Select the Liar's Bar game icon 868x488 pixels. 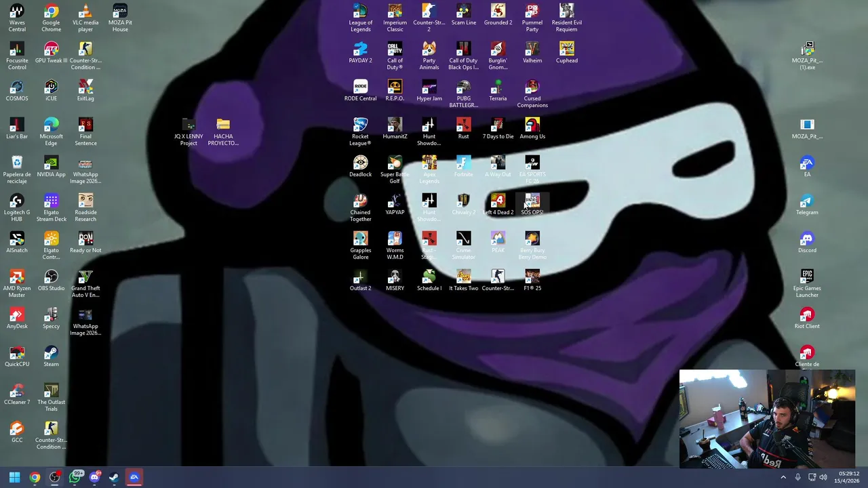point(17,128)
